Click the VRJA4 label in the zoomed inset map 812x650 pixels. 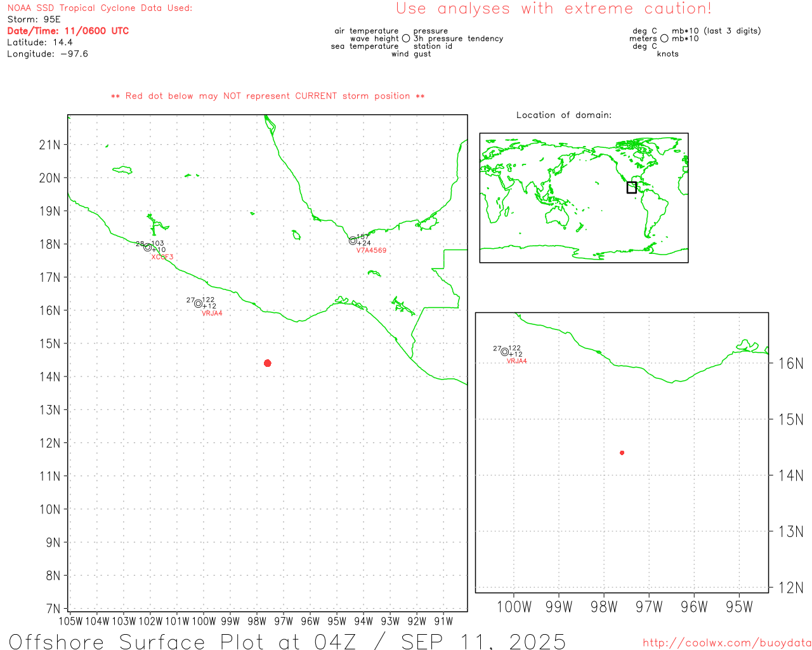517,361
